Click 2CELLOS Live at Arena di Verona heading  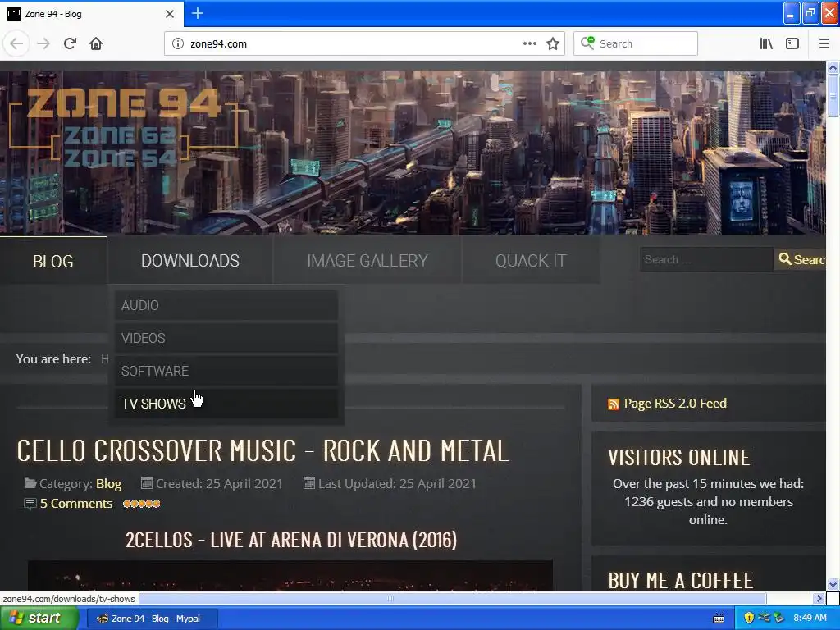point(291,540)
